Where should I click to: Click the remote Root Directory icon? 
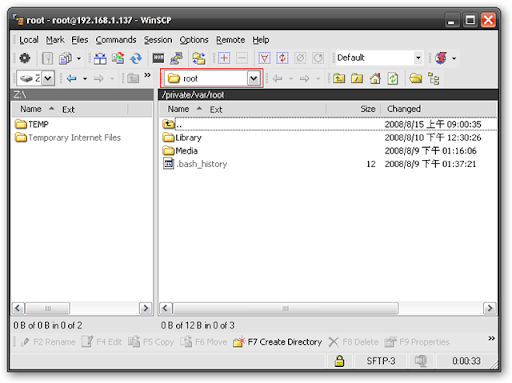click(x=357, y=79)
